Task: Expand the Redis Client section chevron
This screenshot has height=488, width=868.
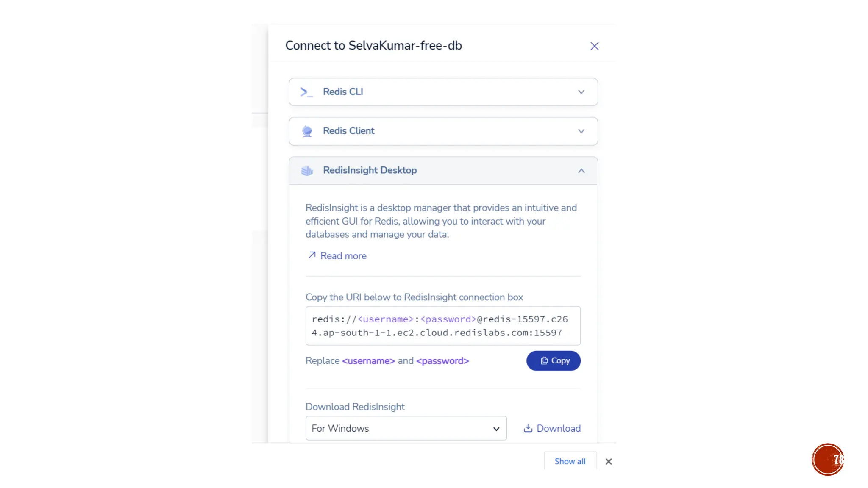Action: pos(581,131)
